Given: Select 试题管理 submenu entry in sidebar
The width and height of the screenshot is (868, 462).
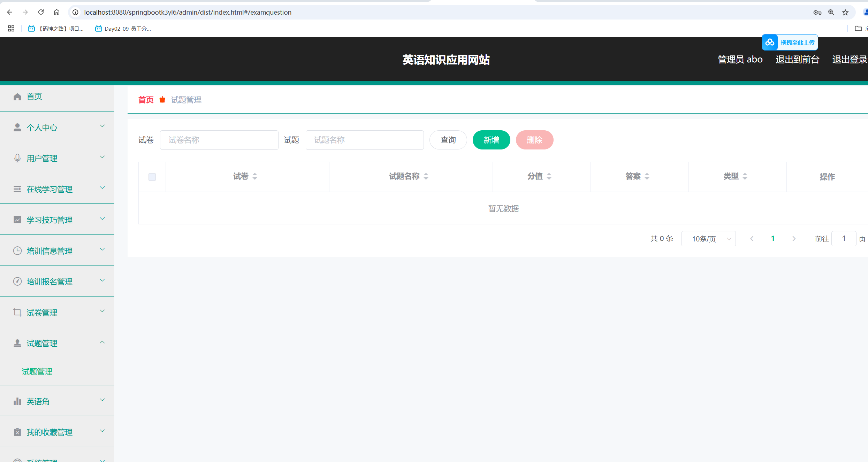Looking at the screenshot, I should [x=37, y=371].
